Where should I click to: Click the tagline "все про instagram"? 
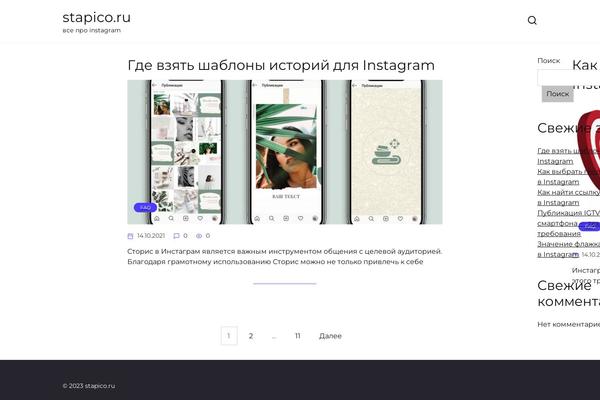(91, 30)
